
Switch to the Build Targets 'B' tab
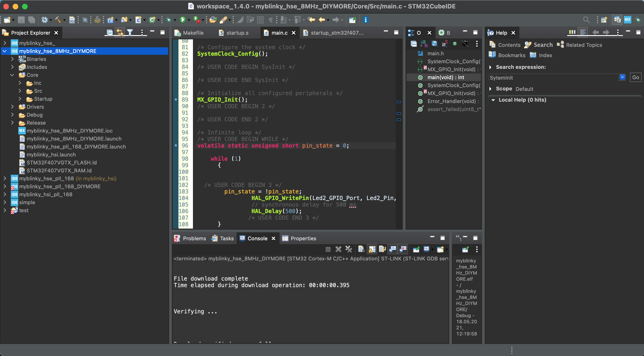pyautogui.click(x=444, y=33)
